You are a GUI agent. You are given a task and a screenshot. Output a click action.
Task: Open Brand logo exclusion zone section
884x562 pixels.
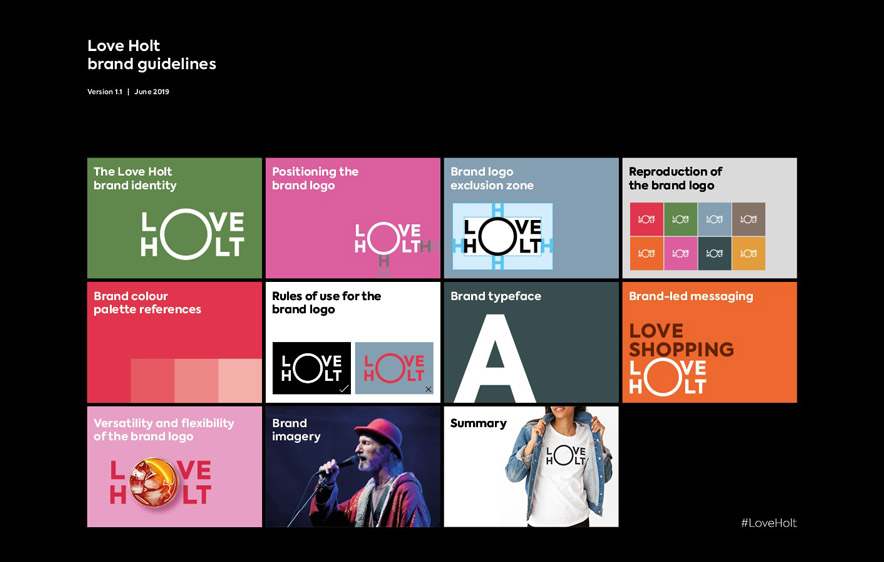click(531, 218)
